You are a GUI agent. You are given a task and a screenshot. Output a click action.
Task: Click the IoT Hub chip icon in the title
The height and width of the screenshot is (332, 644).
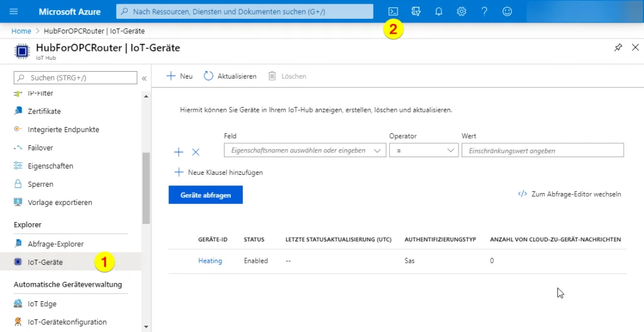pyautogui.click(x=22, y=52)
